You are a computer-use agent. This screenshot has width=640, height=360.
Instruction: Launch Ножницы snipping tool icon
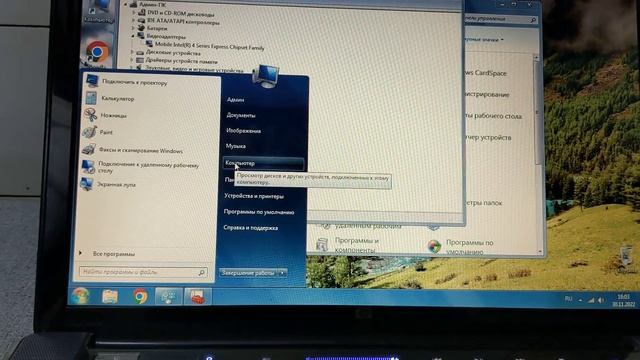point(90,115)
